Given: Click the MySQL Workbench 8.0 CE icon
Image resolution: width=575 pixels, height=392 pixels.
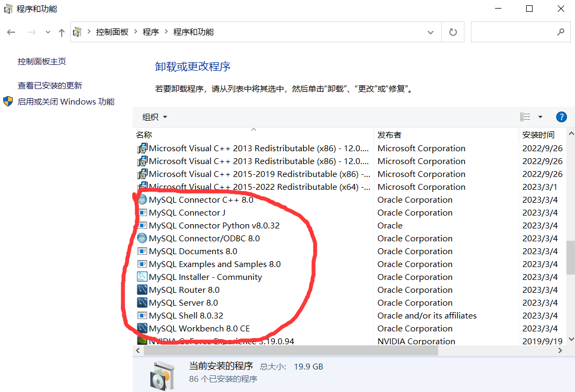Looking at the screenshot, I should click(x=142, y=328).
